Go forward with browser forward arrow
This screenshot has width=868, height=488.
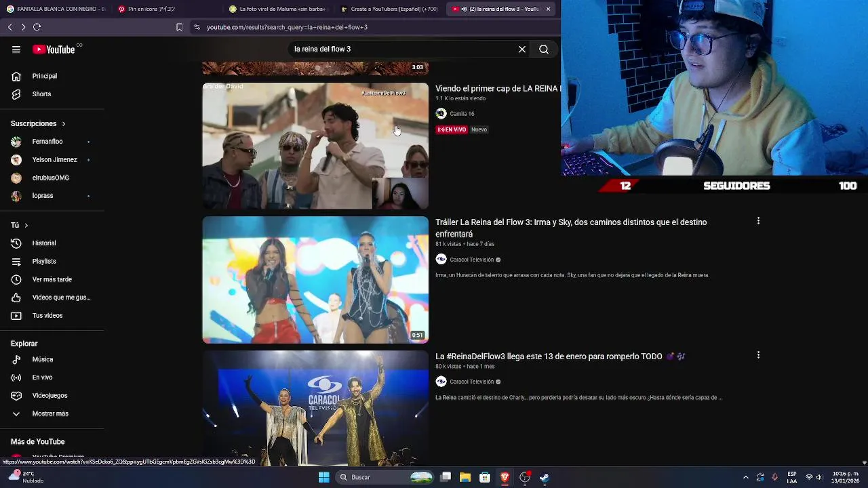23,27
